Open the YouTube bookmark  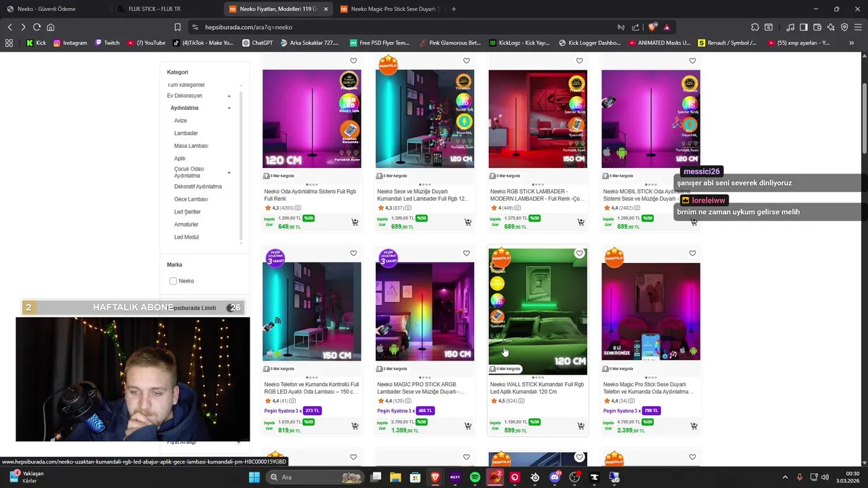pos(147,43)
